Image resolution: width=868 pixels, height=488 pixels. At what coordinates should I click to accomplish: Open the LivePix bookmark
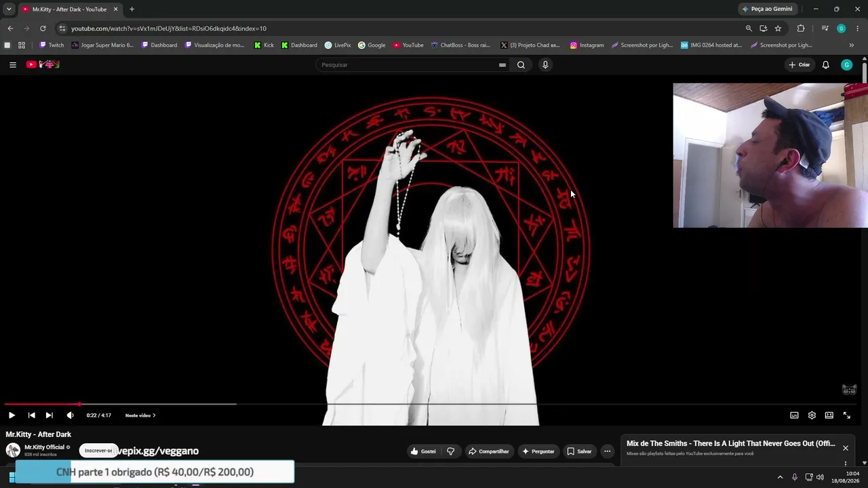coord(338,45)
